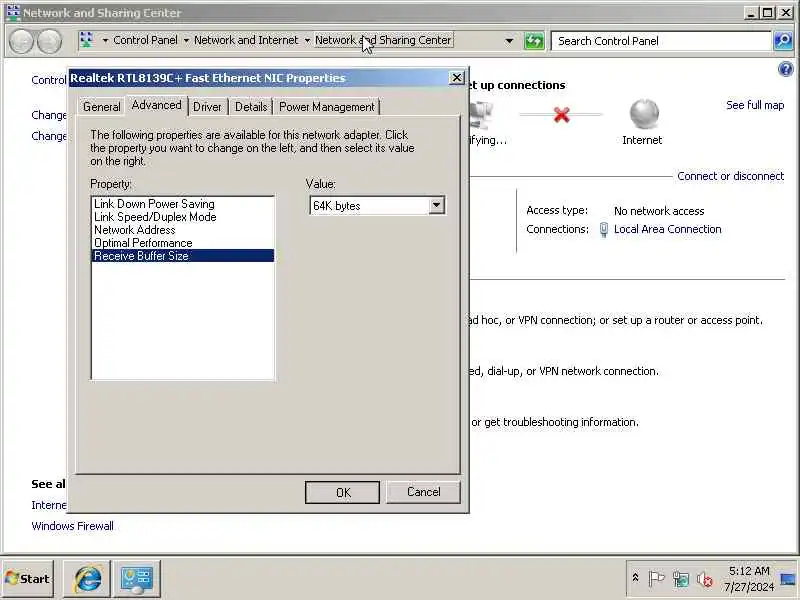Viewport: 800px width, 600px height.
Task: Click the Internet label under the globe
Action: tap(642, 140)
